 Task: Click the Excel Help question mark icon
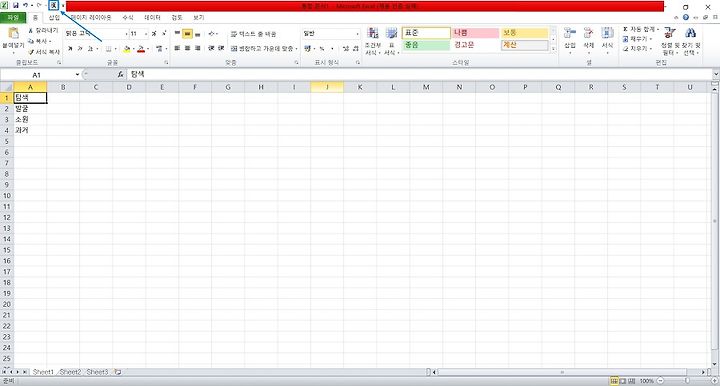click(x=686, y=17)
